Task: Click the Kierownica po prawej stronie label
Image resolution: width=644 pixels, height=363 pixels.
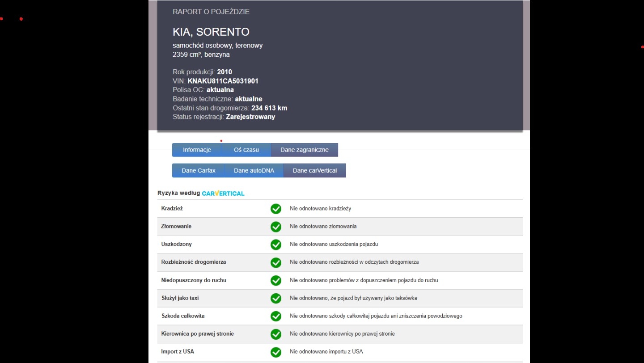Action: (x=197, y=334)
